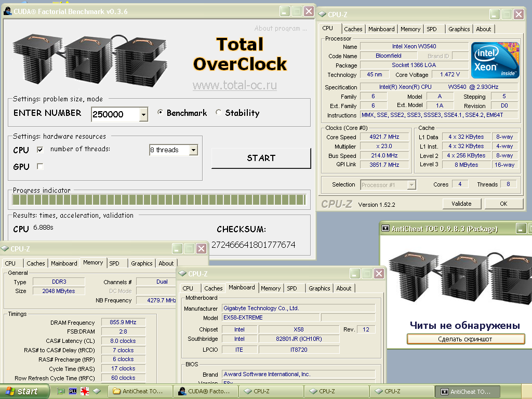Screen dimensions: 532x399
Task: Click the EX58-EXTREME model field
Action: (x=271, y=317)
